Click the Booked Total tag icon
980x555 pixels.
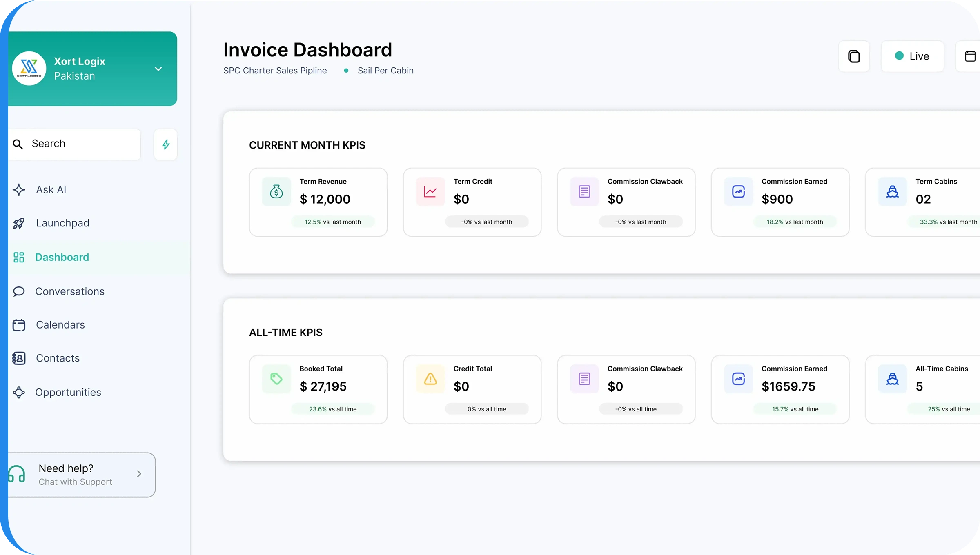click(x=276, y=379)
